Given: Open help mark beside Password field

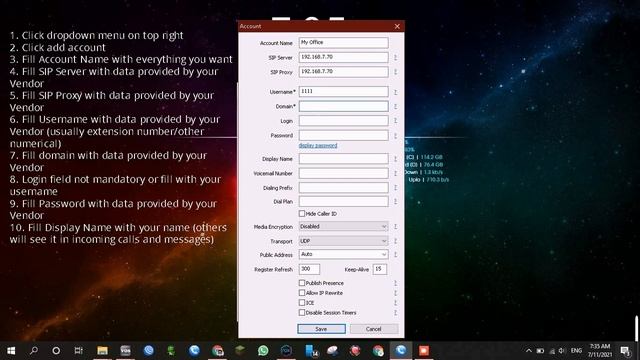Looking at the screenshot, I should click(395, 136).
